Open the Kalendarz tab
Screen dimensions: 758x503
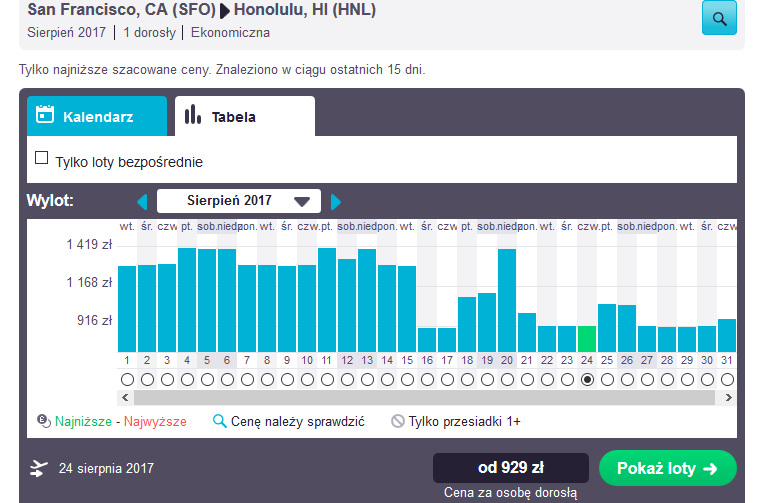97,116
